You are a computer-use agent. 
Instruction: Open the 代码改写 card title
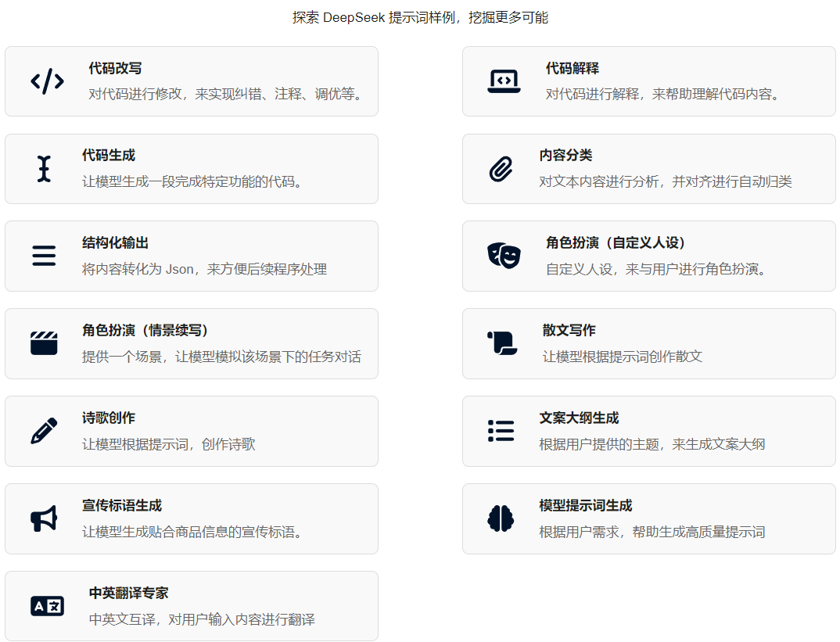pyautogui.click(x=115, y=69)
